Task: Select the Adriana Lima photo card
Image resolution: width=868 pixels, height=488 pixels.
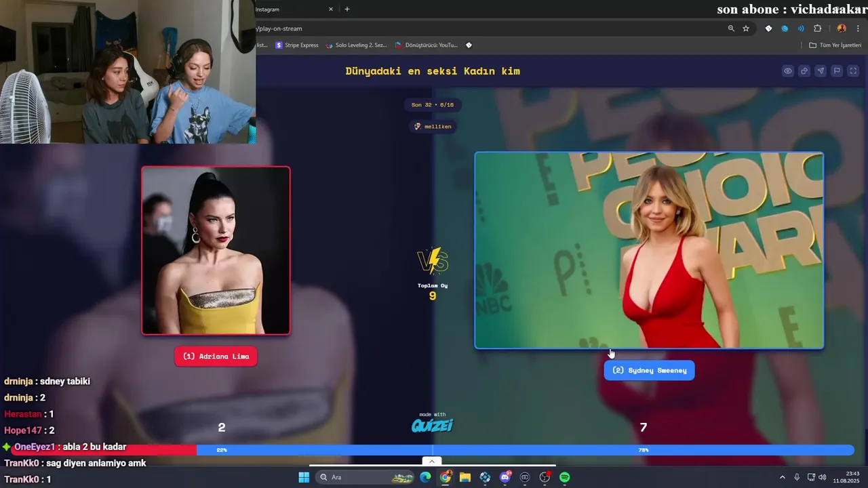Action: coord(216,250)
